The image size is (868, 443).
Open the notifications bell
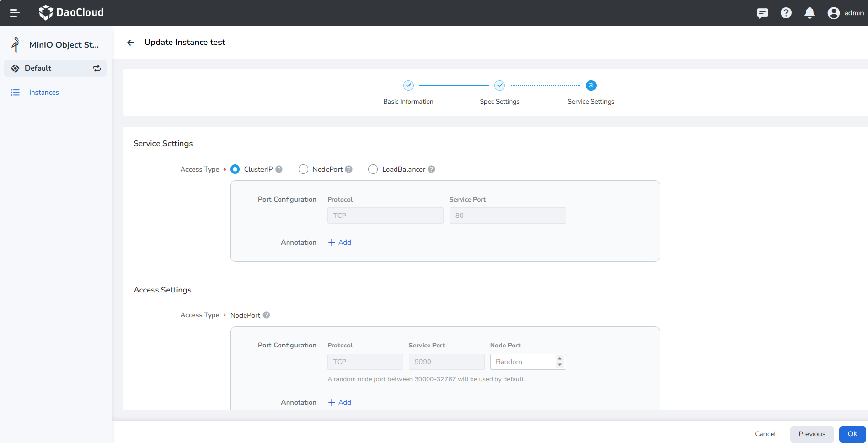pyautogui.click(x=809, y=13)
